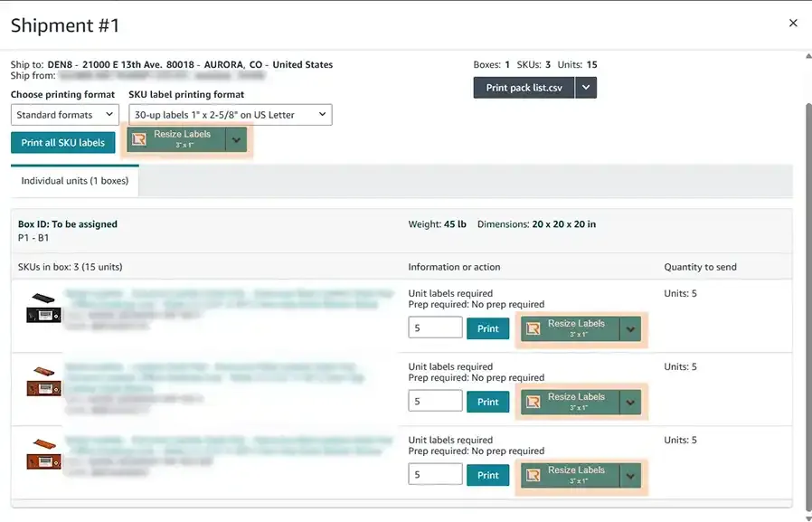Click 'Weight: 45 lb' text

click(x=437, y=224)
